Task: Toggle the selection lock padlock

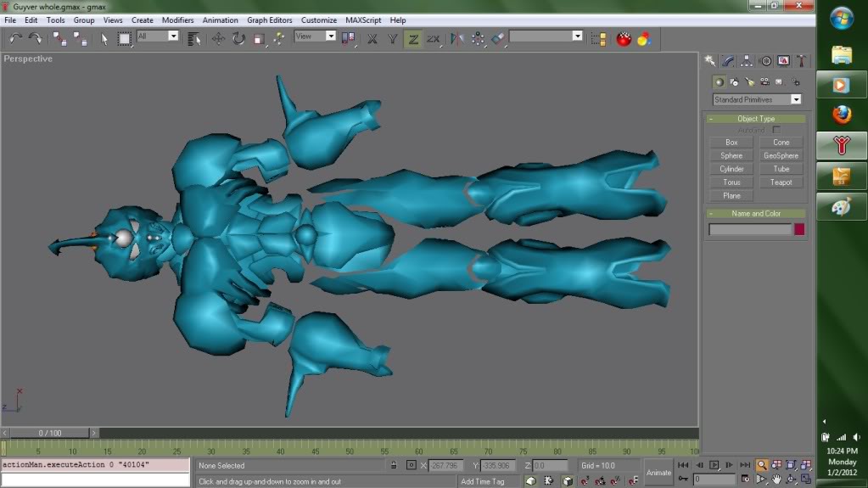Action: click(x=394, y=465)
